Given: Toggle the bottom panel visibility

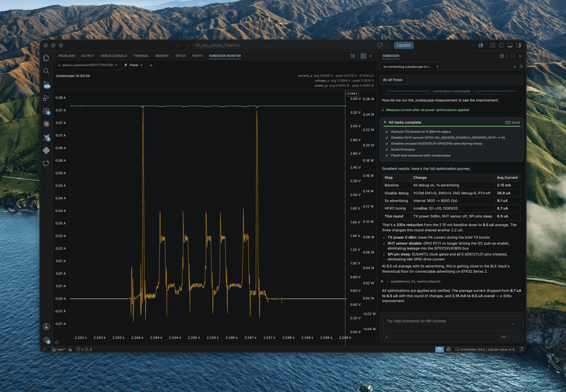Looking at the screenshot, I should (510, 45).
